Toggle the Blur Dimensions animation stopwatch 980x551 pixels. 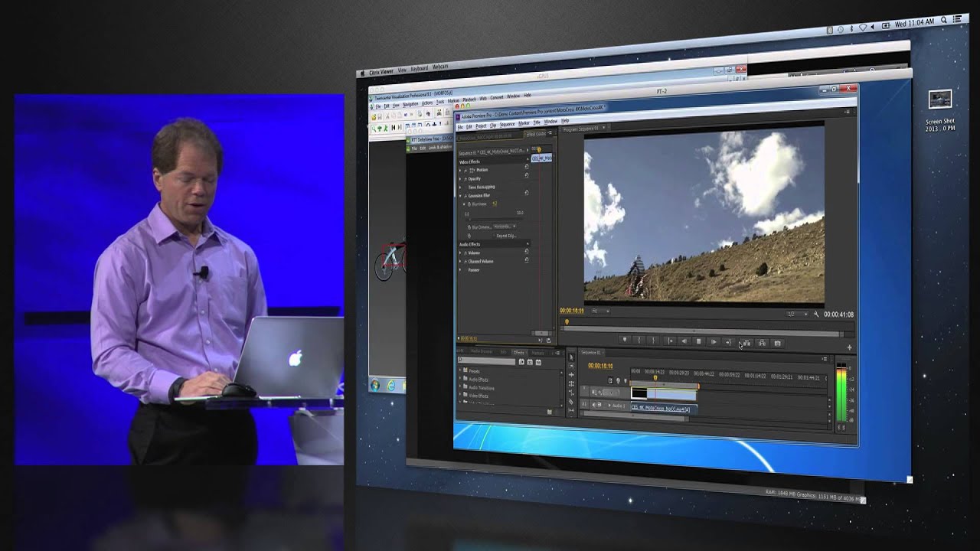click(x=469, y=226)
